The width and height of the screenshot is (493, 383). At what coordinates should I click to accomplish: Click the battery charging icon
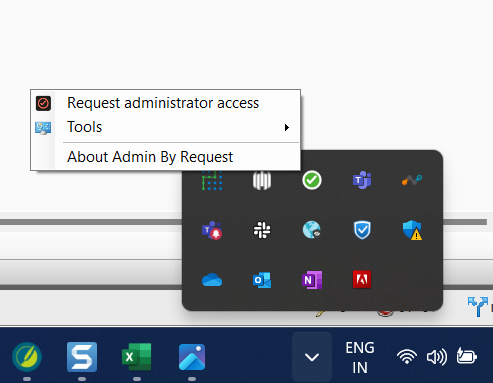pyautogui.click(x=467, y=356)
